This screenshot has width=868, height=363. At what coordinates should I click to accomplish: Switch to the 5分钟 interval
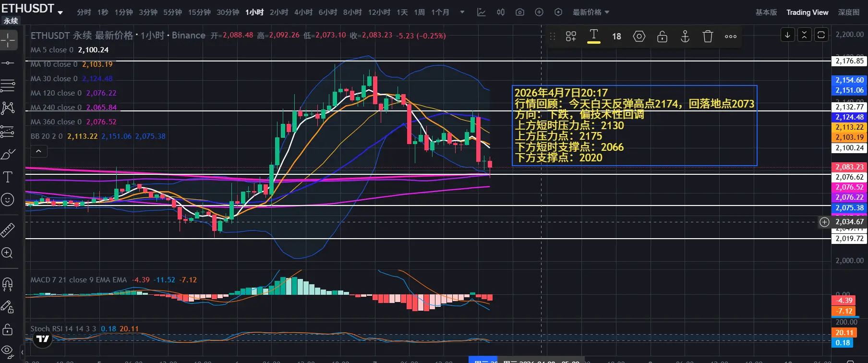tap(173, 12)
